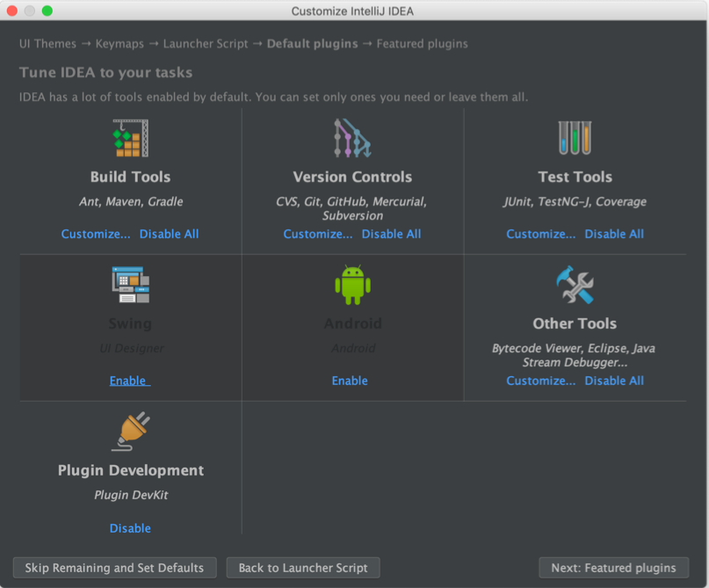This screenshot has height=588, width=709.
Task: Click the Android robot icon
Action: 352,285
